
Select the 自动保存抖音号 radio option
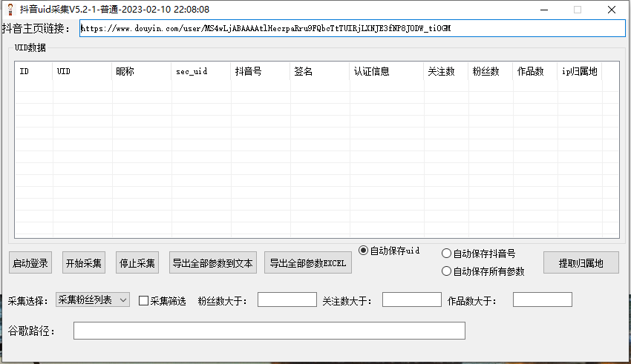pos(447,254)
